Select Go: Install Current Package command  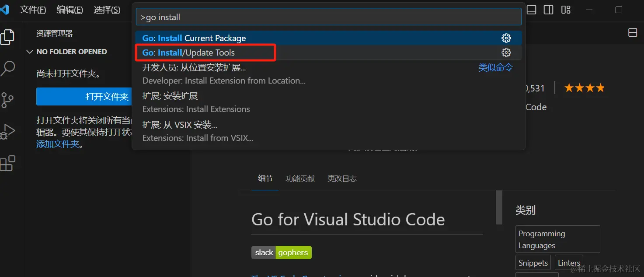[x=329, y=38]
